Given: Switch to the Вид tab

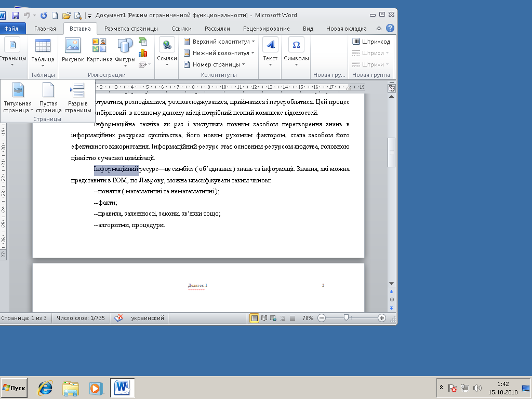Looking at the screenshot, I should coord(308,29).
